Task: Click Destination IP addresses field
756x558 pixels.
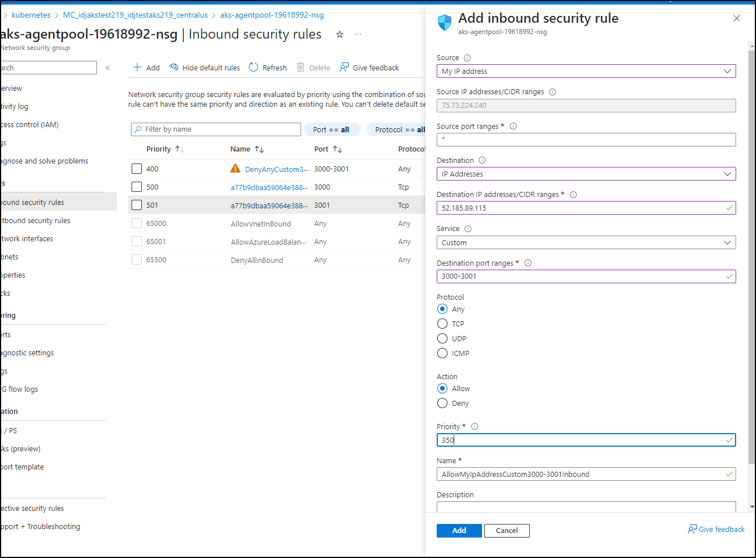Action: point(586,208)
